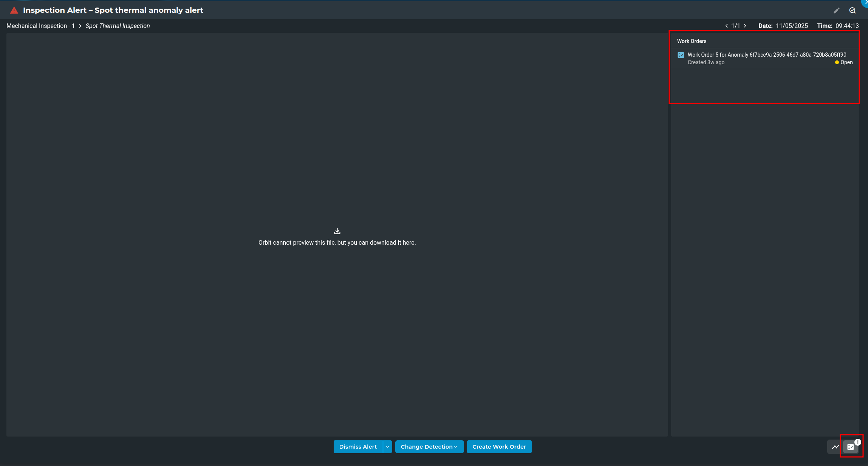The height and width of the screenshot is (466, 868).
Task: Click the download it here message
Action: [337, 243]
